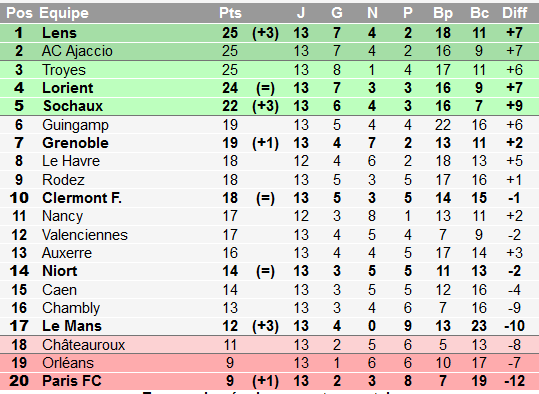Select the Valenciennes row
The image size is (539, 394).
[270, 235]
